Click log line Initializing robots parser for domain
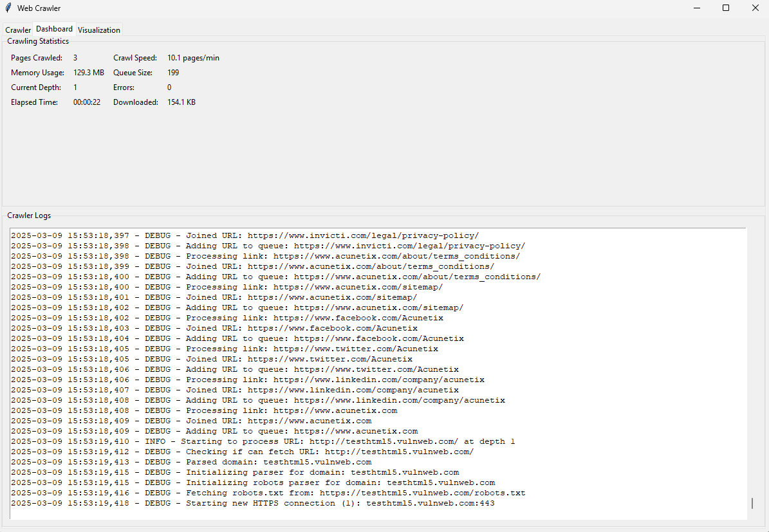This screenshot has height=532, width=769. (252, 482)
